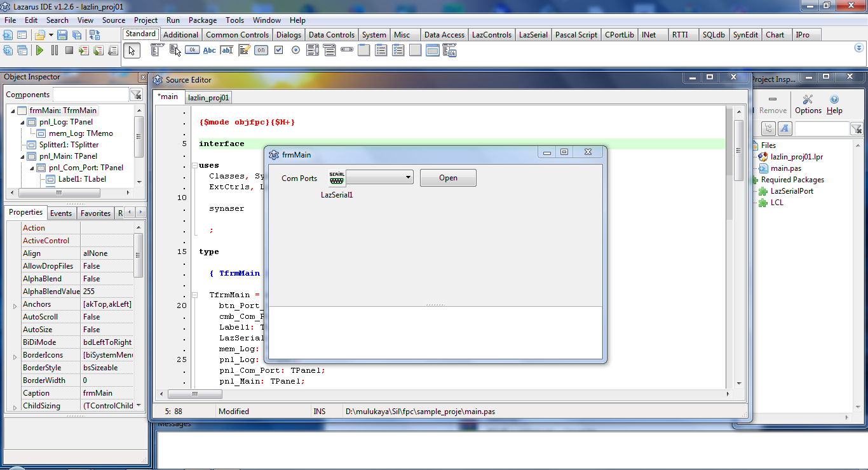Click the Open button on frmMain
This screenshot has height=470, width=868.
click(x=448, y=178)
